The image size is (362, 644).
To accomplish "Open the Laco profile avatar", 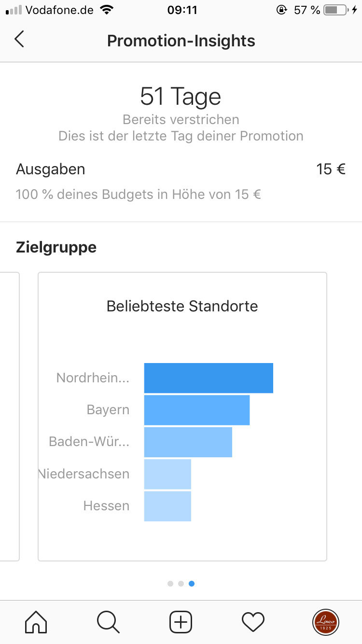I will [x=326, y=622].
